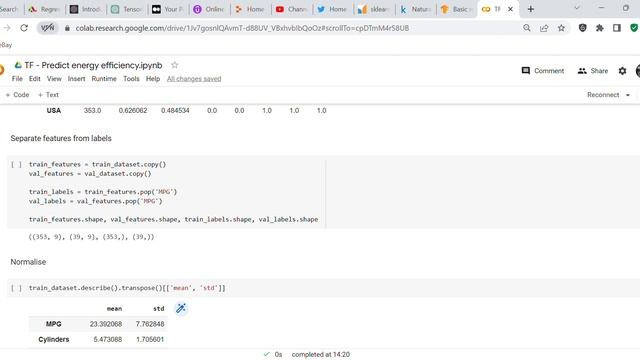Open a new browser tab

pos(531,9)
